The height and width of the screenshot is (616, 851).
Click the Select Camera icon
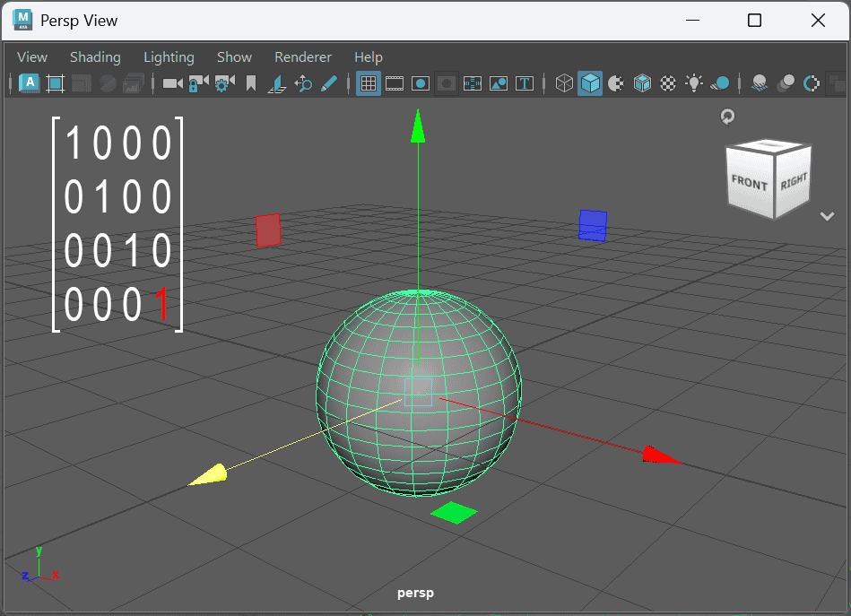click(x=172, y=83)
